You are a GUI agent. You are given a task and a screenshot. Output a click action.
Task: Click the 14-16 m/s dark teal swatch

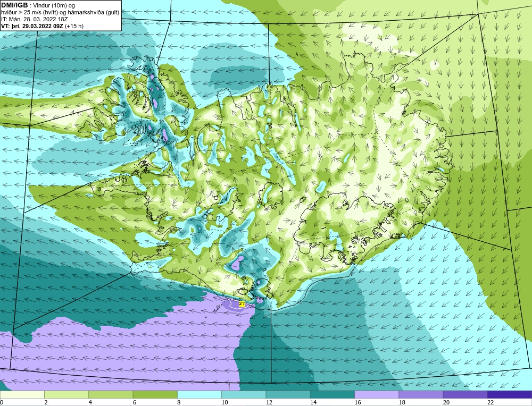click(332, 394)
